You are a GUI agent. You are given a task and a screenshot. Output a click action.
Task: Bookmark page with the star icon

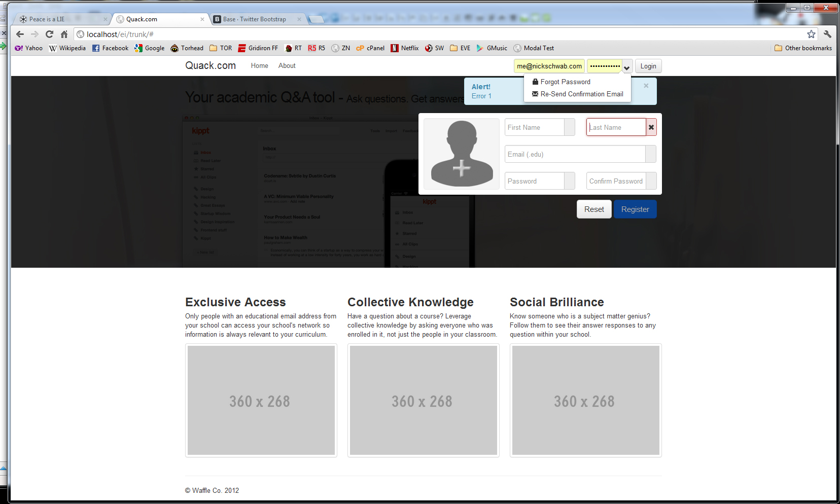(x=811, y=34)
